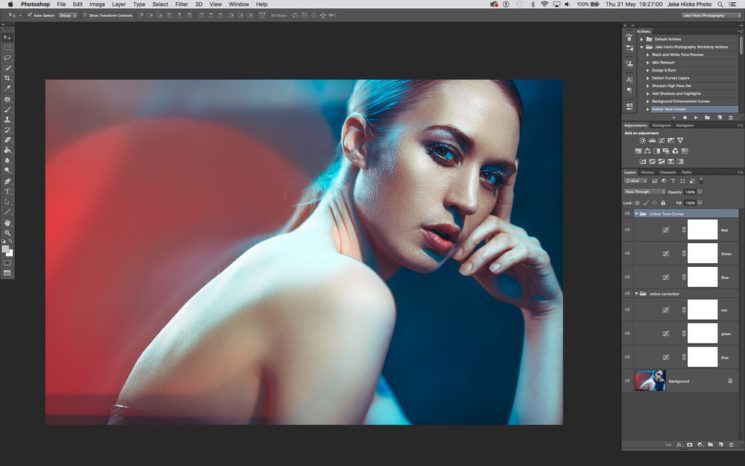Viewport: 745px width, 466px height.
Task: Switch to the Channels tab
Action: [x=668, y=172]
